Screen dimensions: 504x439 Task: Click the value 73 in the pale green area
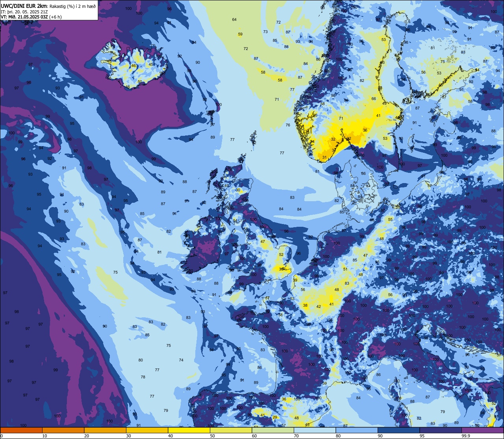(x=265, y=32)
